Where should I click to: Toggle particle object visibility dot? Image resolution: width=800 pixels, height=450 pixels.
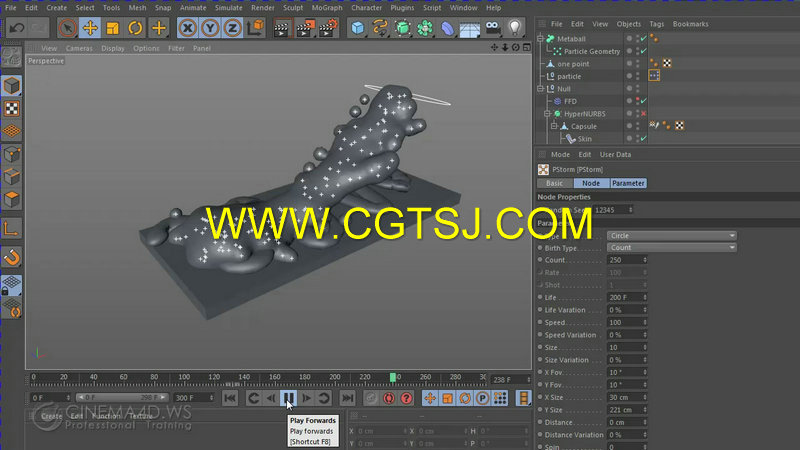pyautogui.click(x=629, y=76)
